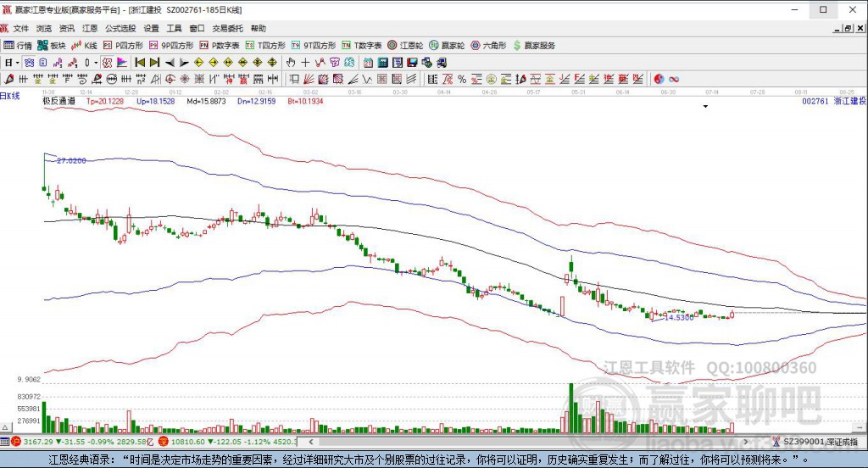Screen dimensions: 868x468
Task: Open the 赢家轮 wheel tool
Action: coord(447,46)
